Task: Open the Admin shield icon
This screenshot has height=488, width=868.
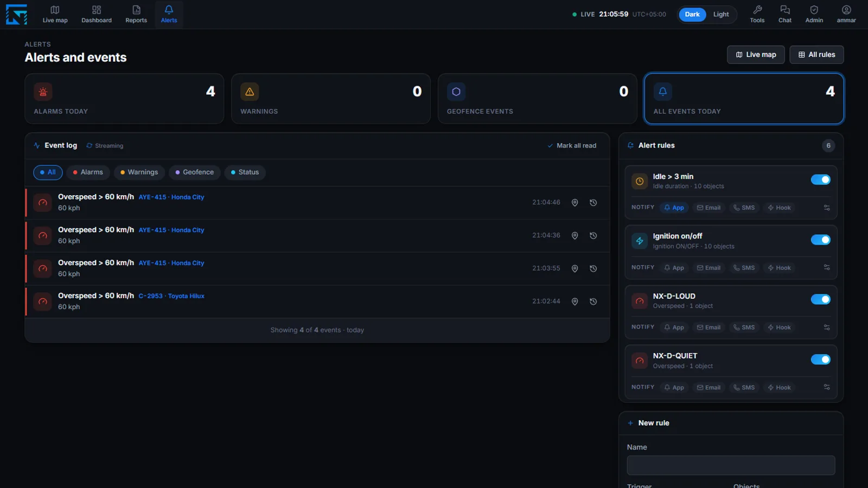Action: pos(814,14)
